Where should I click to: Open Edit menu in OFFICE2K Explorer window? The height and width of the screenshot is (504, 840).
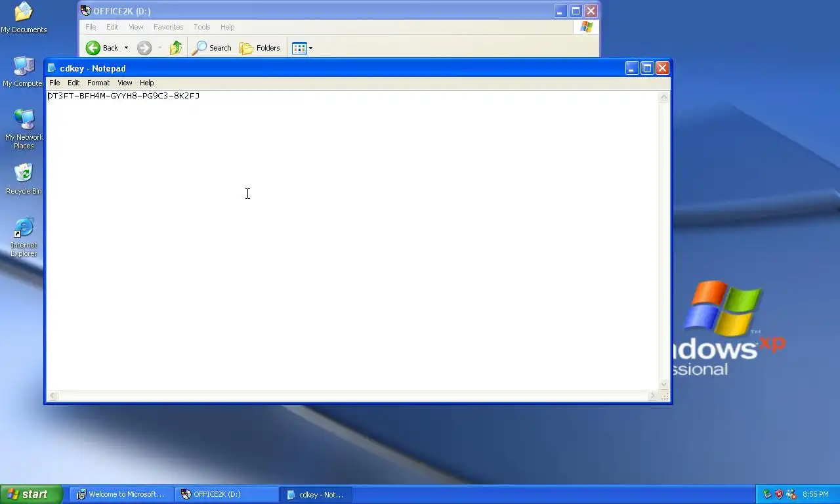coord(112,27)
